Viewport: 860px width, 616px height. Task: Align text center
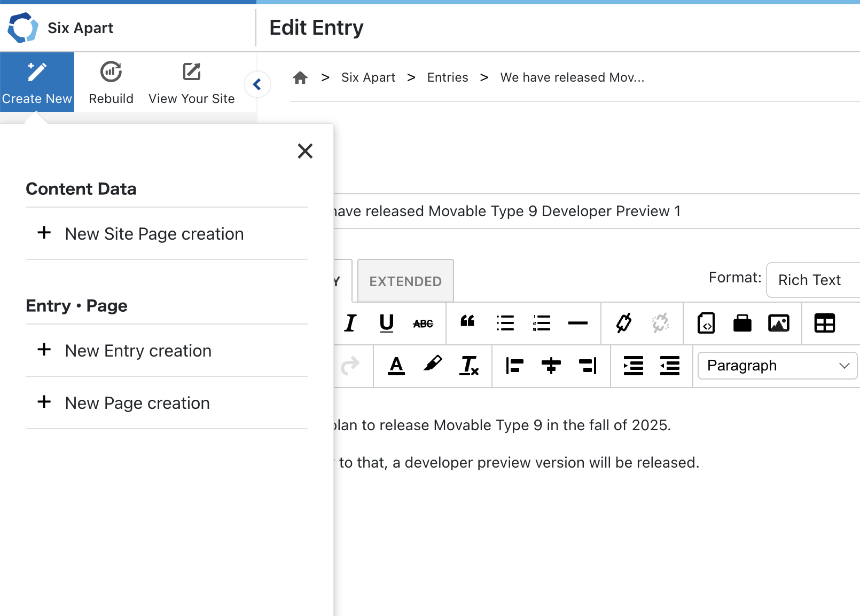(x=551, y=366)
